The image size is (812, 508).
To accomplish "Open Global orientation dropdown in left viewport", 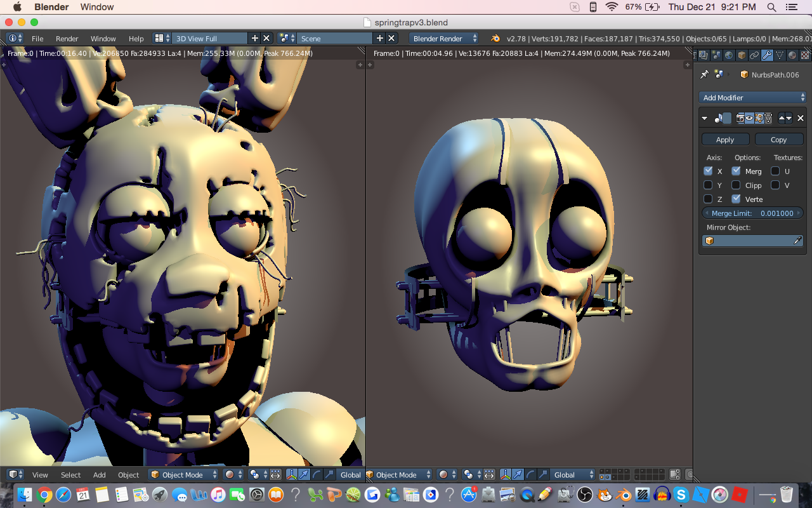I will point(350,474).
